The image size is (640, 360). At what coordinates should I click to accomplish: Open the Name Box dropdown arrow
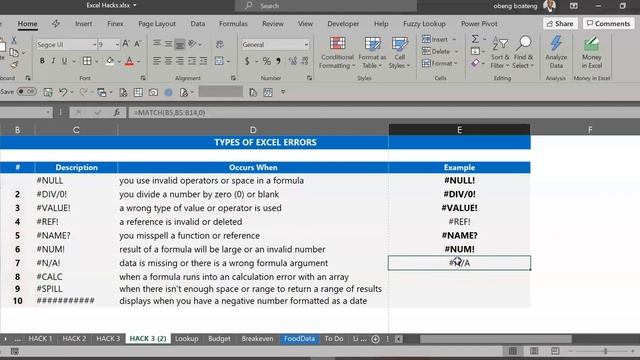tap(48, 112)
